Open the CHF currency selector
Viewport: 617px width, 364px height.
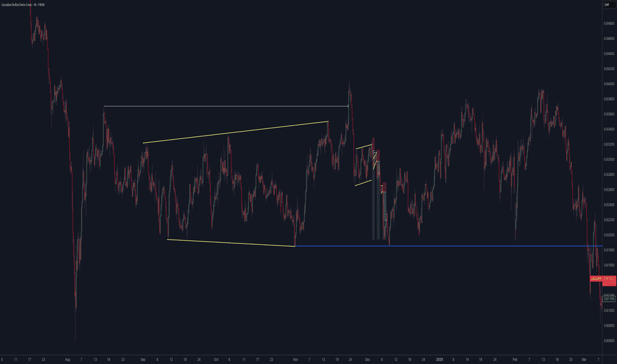point(609,5)
